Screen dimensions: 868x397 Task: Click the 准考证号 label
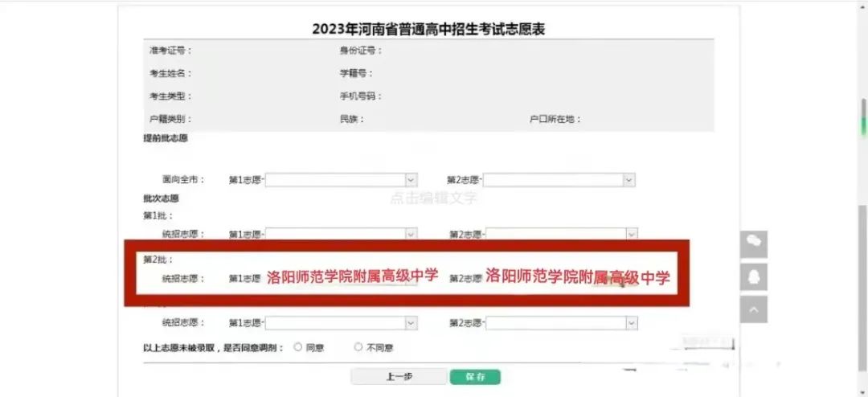170,51
